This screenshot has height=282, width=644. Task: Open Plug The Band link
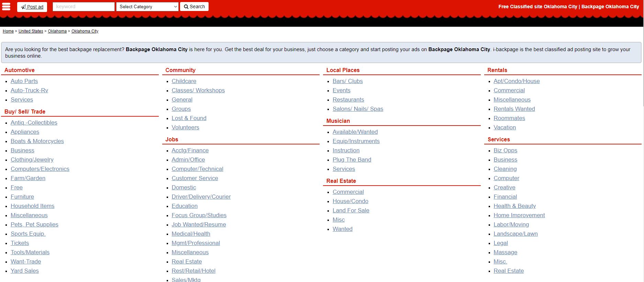pos(352,160)
